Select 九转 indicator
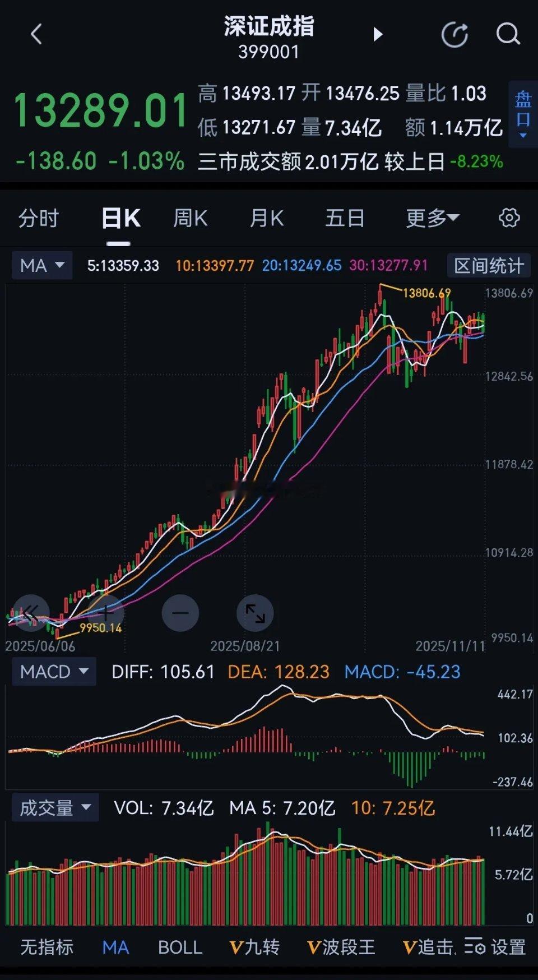This screenshot has width=538, height=980. pyautogui.click(x=254, y=947)
